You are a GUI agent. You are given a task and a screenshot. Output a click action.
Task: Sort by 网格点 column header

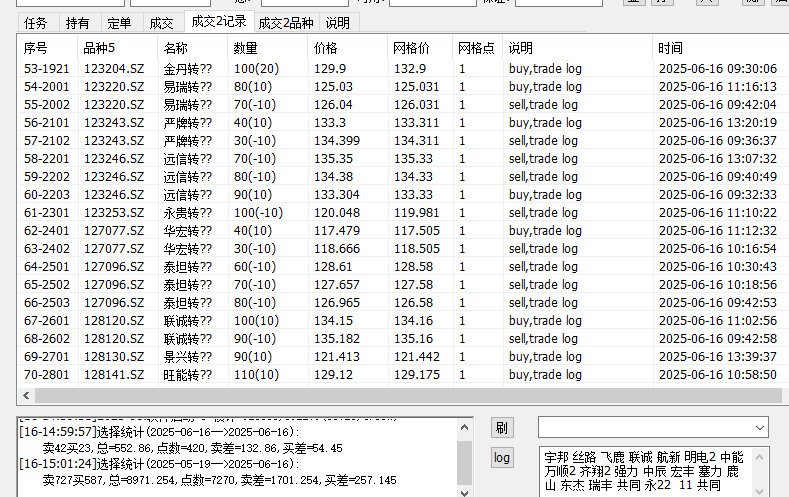(x=476, y=48)
